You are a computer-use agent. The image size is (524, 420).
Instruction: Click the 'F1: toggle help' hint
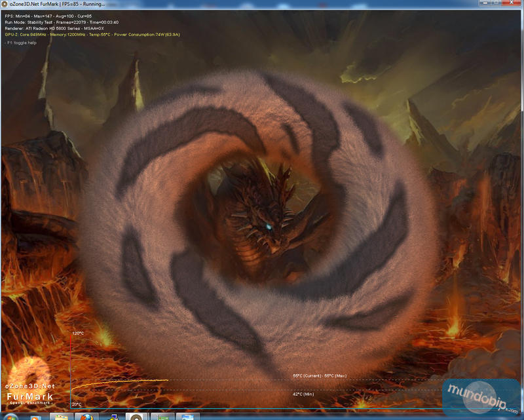pyautogui.click(x=22, y=43)
